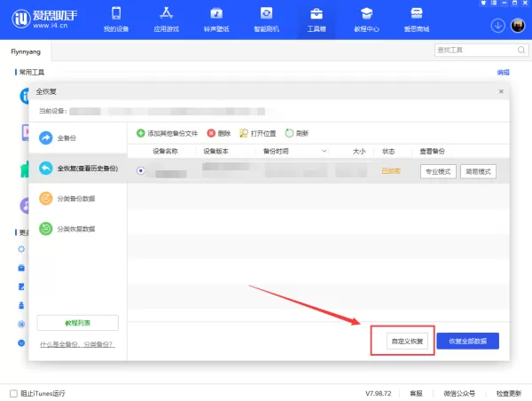Click the magnifier search icon
The image size is (532, 401).
click(x=521, y=51)
